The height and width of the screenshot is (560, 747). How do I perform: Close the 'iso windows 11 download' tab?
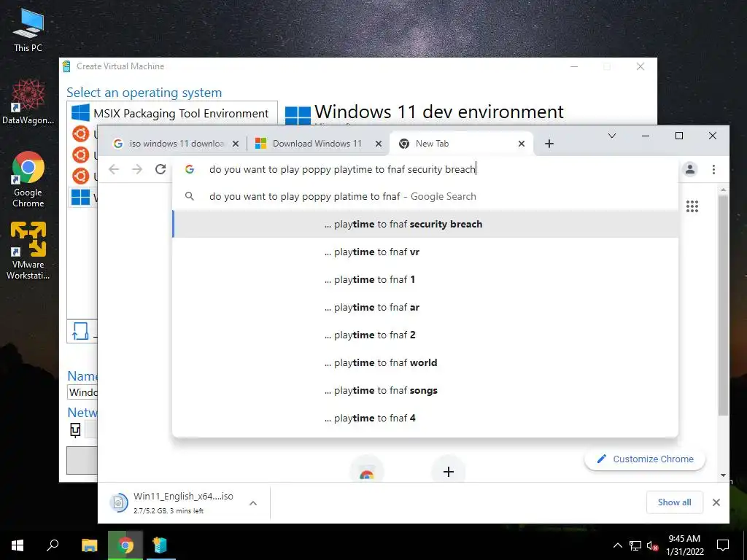click(236, 144)
